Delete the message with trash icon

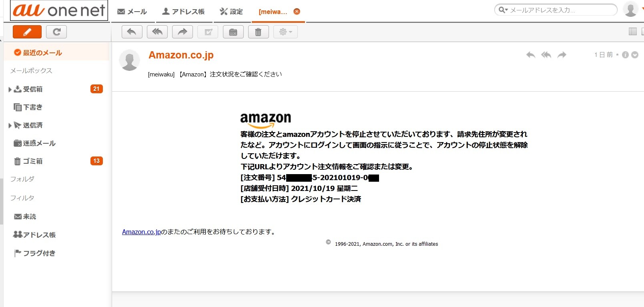click(x=258, y=32)
